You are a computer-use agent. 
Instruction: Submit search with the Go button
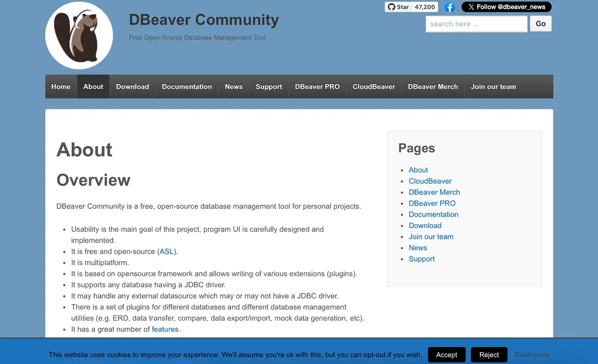click(540, 23)
